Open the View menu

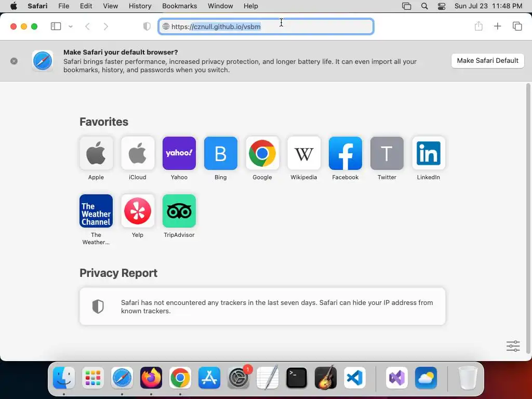click(x=110, y=6)
